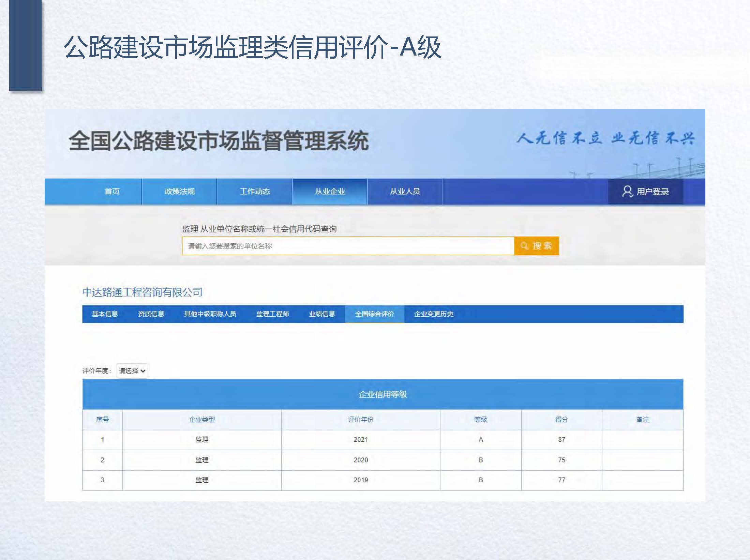750x560 pixels.
Task: Open 用户登录 login button
Action: pyautogui.click(x=646, y=192)
